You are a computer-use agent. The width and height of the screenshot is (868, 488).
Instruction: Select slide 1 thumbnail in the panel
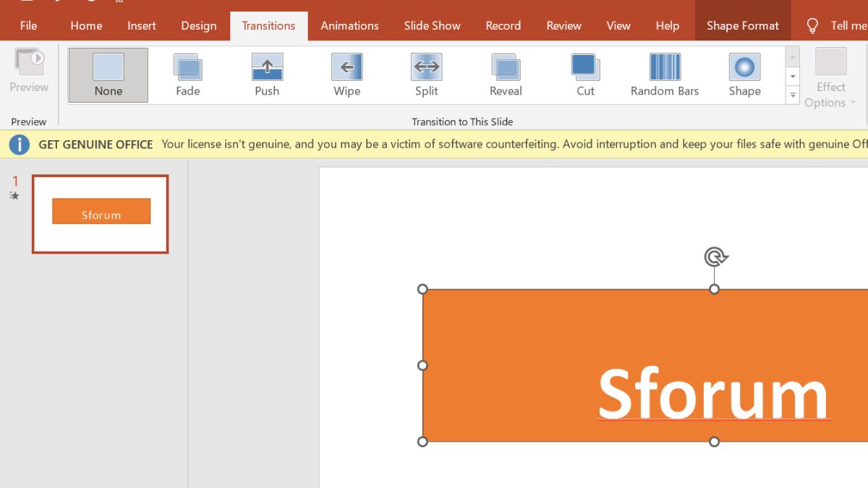[100, 213]
